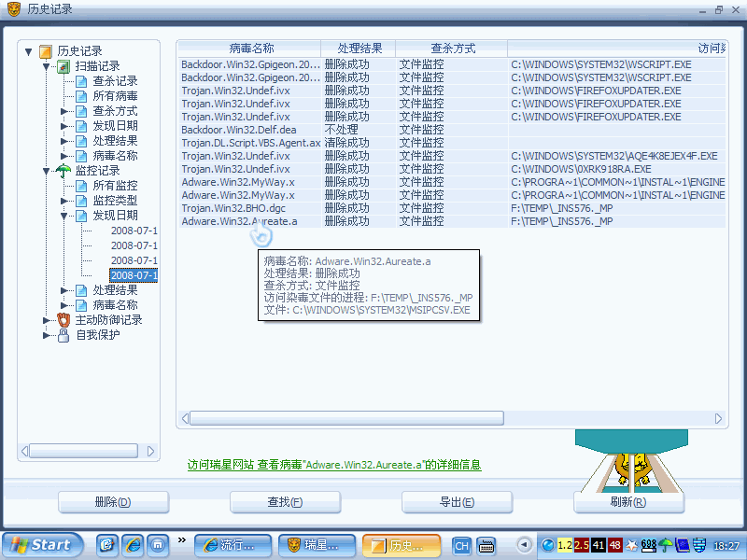Select the Trojan.DL.Script.VBS.Agent.ax row
This screenshot has width=747, height=560.
(452, 143)
